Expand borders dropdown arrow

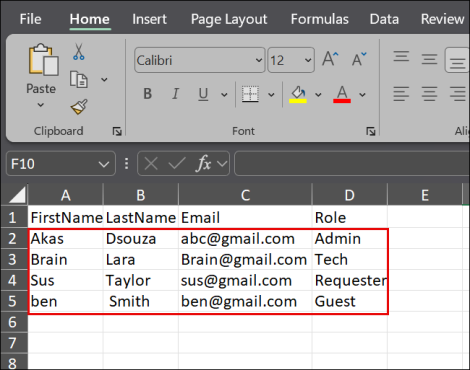(x=271, y=95)
